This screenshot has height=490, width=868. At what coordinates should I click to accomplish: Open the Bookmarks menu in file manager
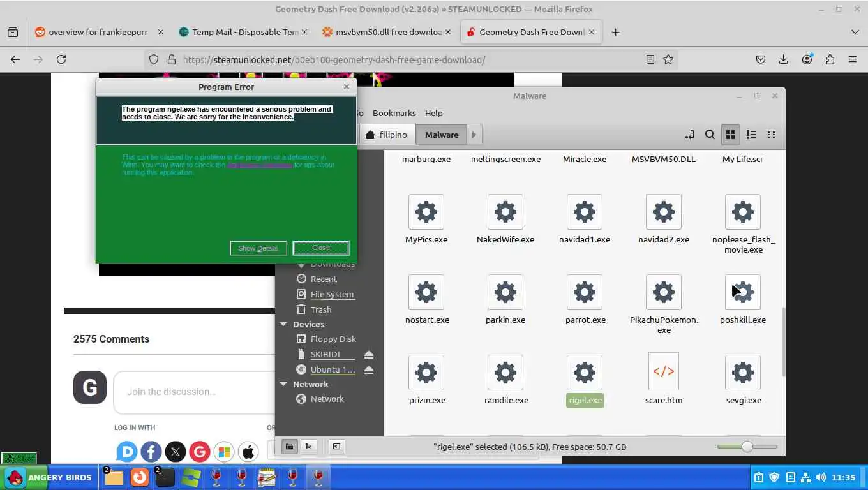pyautogui.click(x=394, y=113)
